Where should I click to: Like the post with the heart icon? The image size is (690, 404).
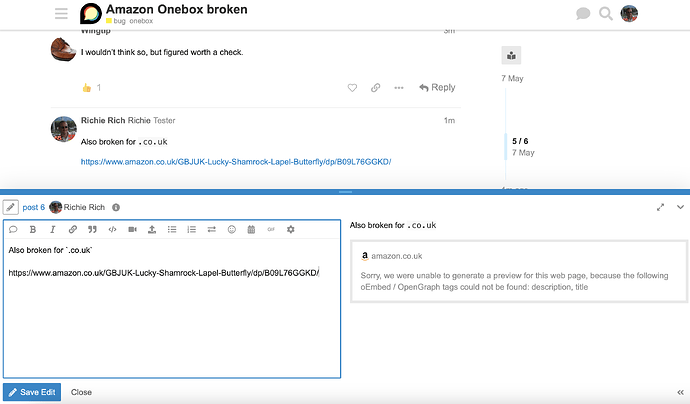(x=352, y=88)
